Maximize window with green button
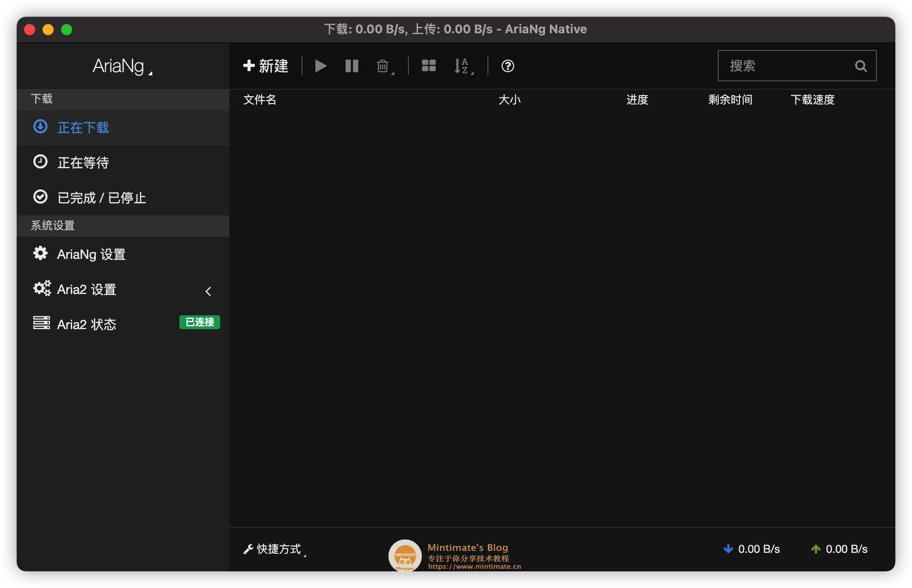This screenshot has width=912, height=588. pos(67,30)
